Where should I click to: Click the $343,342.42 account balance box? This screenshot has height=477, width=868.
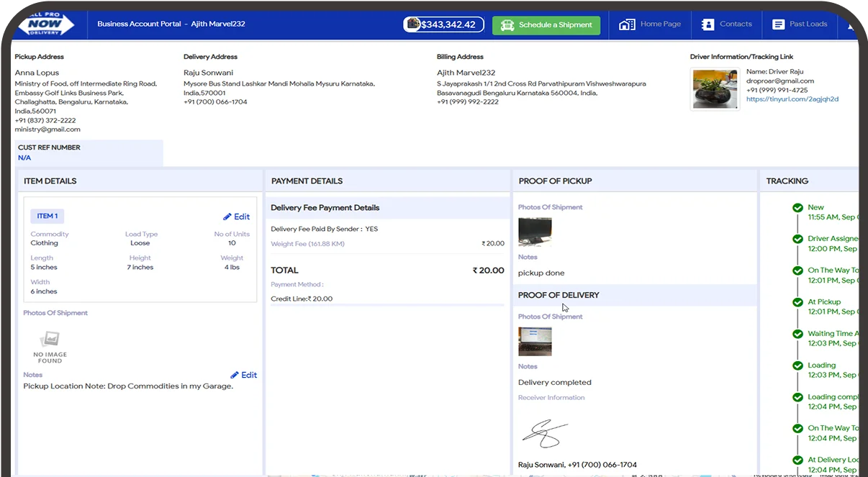(443, 24)
